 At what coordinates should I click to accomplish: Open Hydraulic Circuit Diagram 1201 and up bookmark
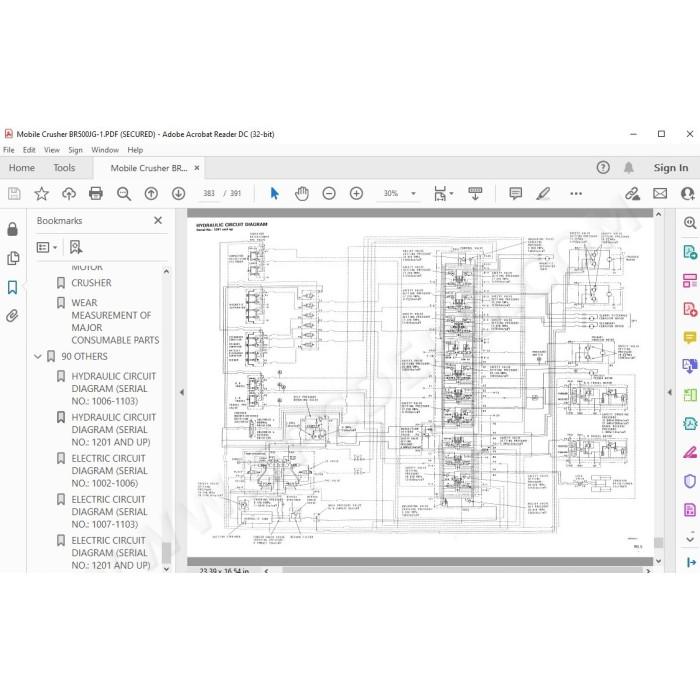[x=113, y=429]
